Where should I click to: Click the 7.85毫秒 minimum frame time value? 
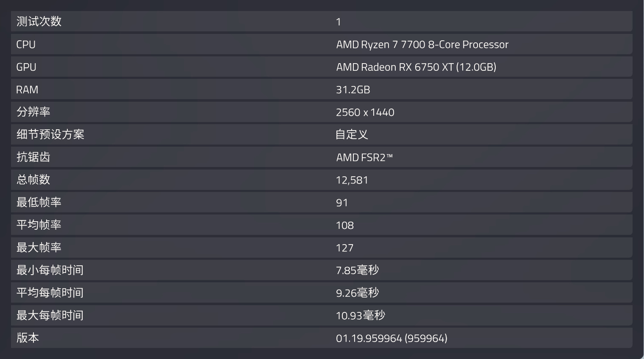pos(357,270)
